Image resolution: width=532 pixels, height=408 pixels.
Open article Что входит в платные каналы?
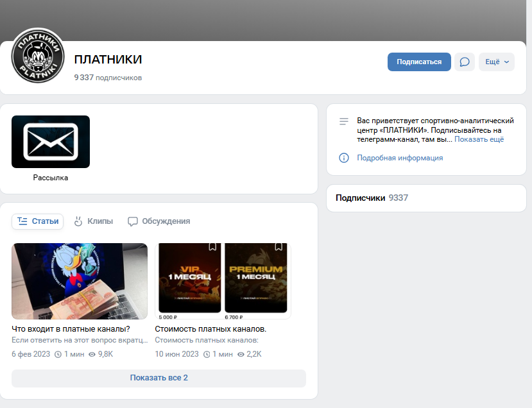click(x=71, y=329)
